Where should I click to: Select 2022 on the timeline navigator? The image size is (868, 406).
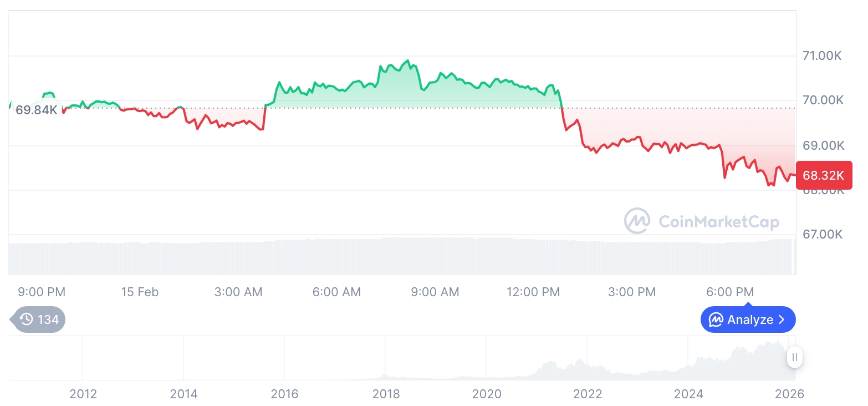(588, 394)
